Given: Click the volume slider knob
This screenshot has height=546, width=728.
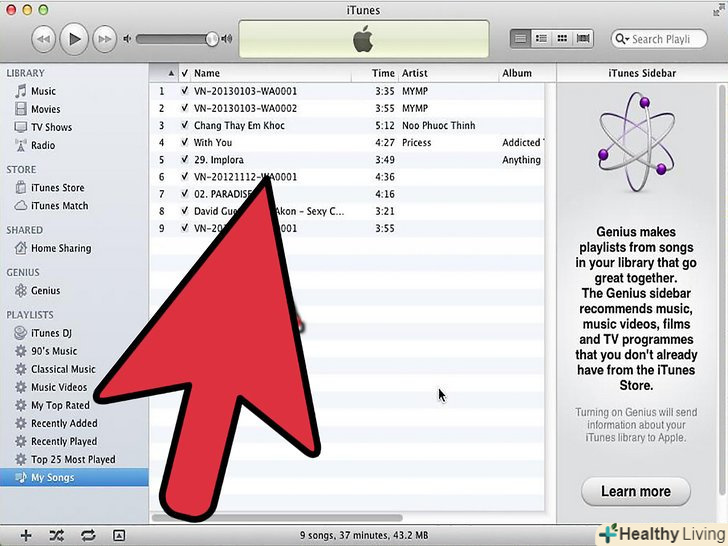Looking at the screenshot, I should tap(212, 39).
